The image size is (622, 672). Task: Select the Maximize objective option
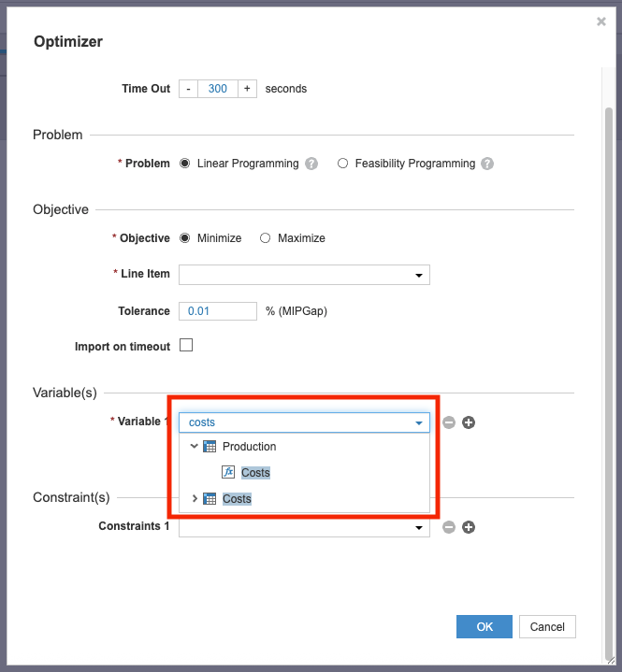click(266, 238)
